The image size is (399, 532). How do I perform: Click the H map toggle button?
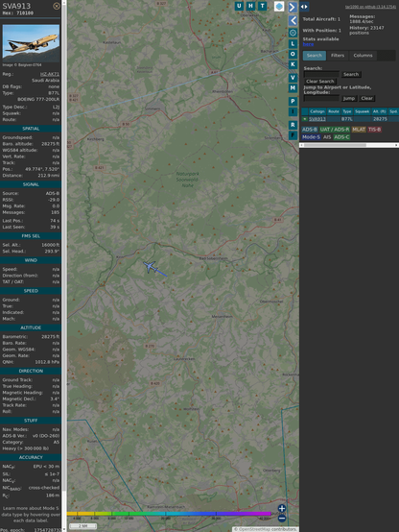pyautogui.click(x=250, y=6)
